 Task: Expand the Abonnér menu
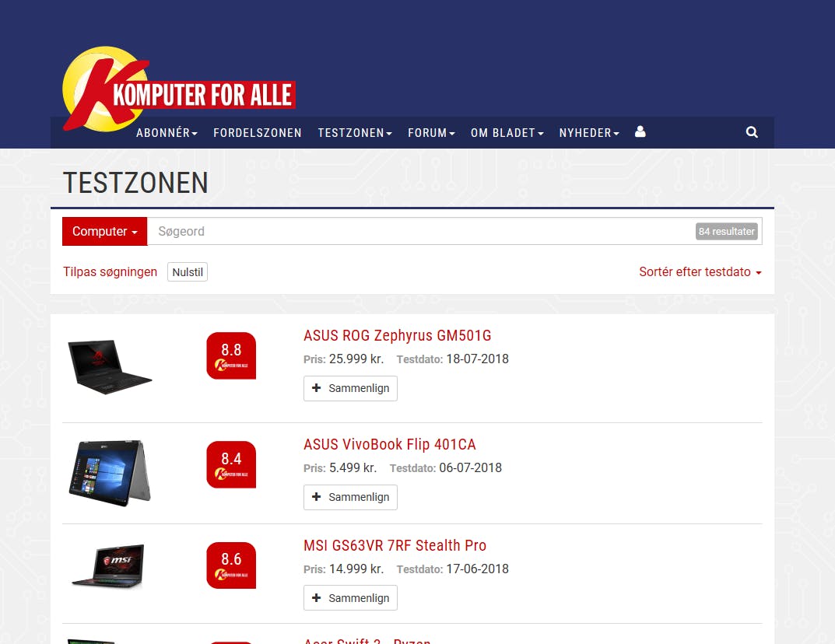(x=167, y=132)
